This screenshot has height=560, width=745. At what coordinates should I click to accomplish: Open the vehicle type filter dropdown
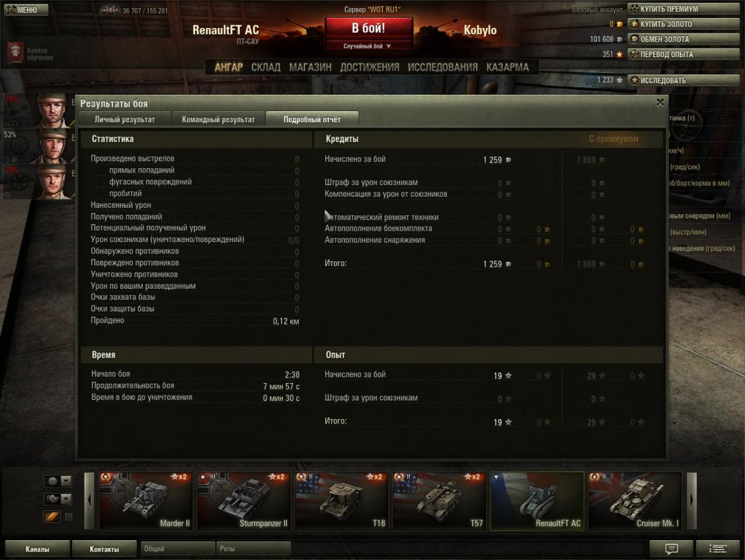point(58,499)
